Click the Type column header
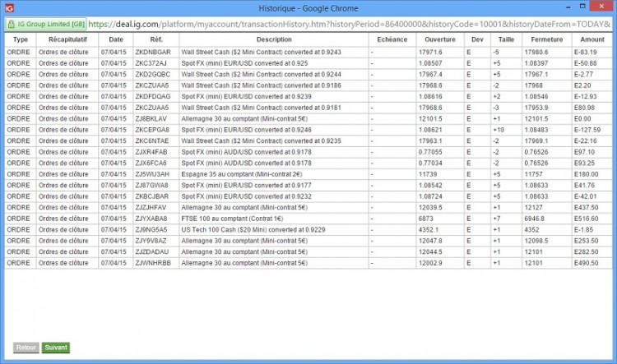 pos(21,39)
